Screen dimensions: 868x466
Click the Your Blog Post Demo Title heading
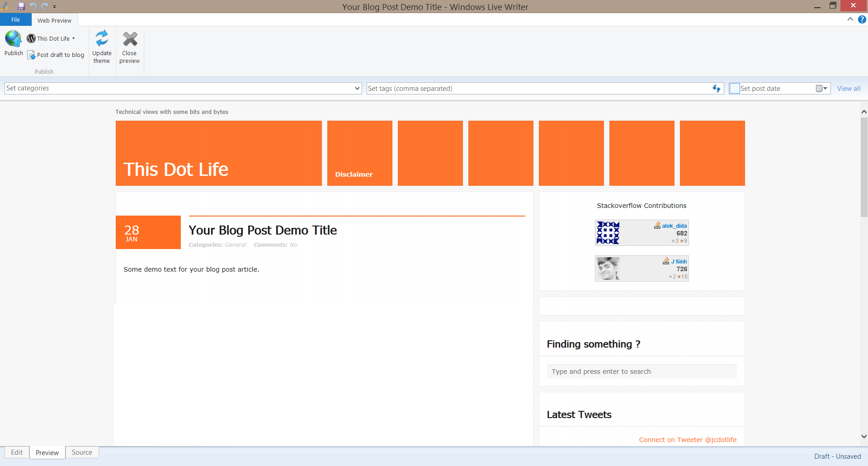[x=263, y=230]
